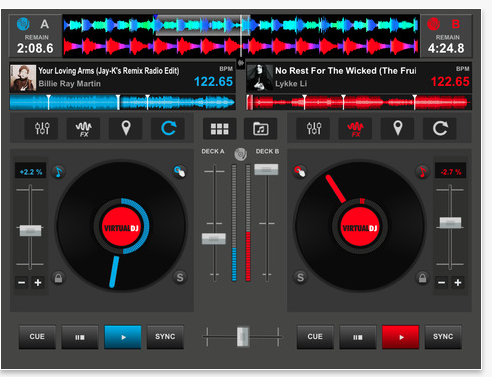Pause Deck B with the pause button

pyautogui.click(x=358, y=337)
